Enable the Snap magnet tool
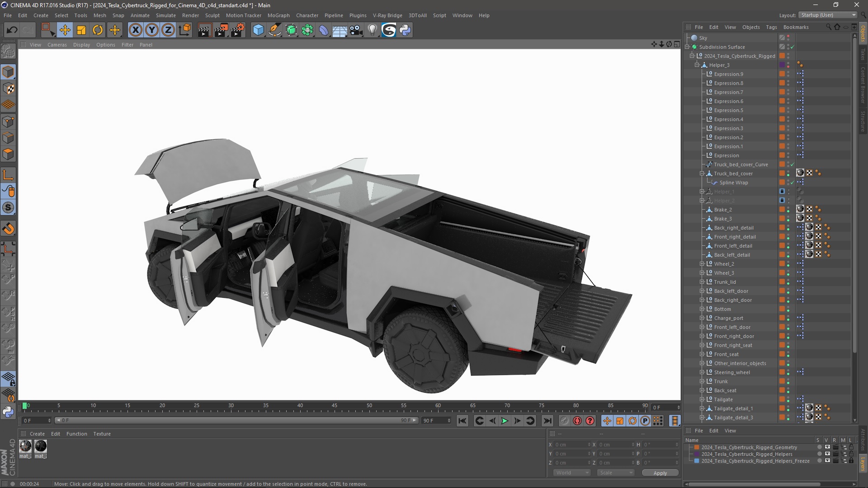This screenshot has width=868, height=488. (x=8, y=229)
